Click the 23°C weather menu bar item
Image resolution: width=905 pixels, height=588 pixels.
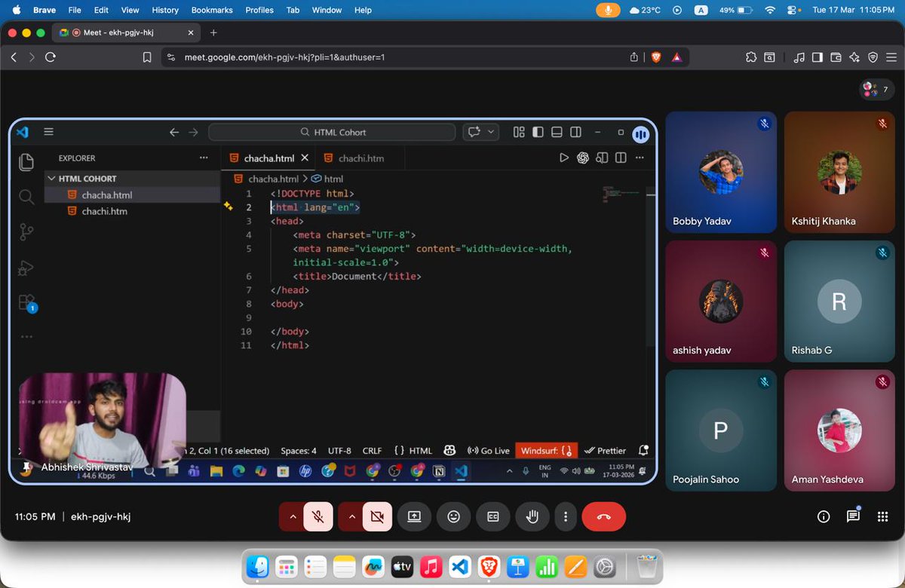[644, 11]
